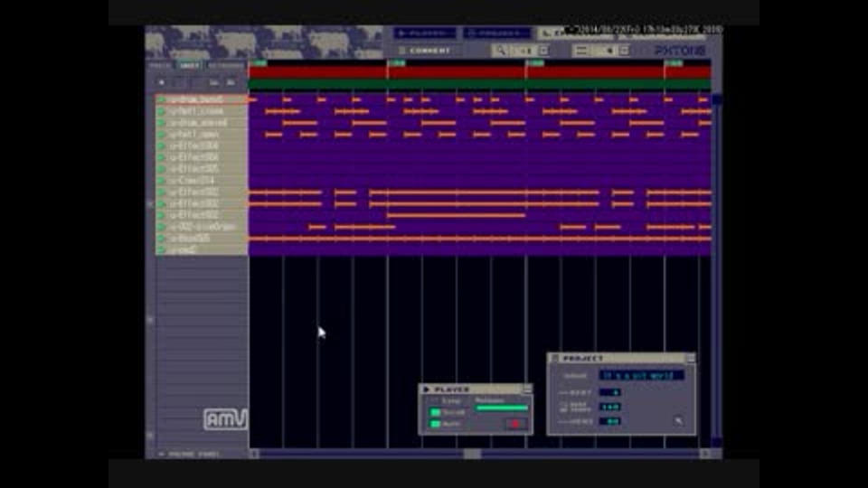Open the PLAYER window from top bar
Viewport: 868px width, 488px height.
click(x=425, y=33)
